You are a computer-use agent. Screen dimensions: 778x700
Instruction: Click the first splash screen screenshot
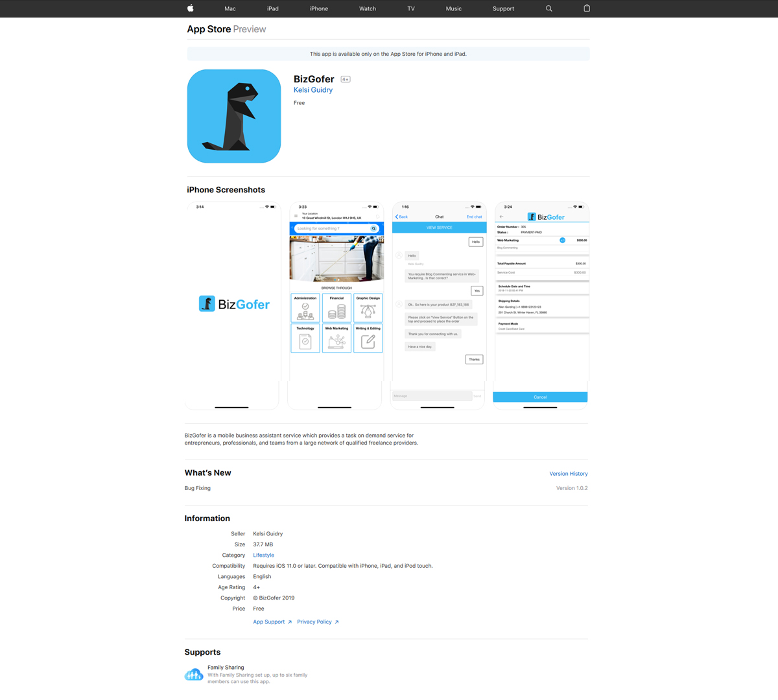[232, 306]
